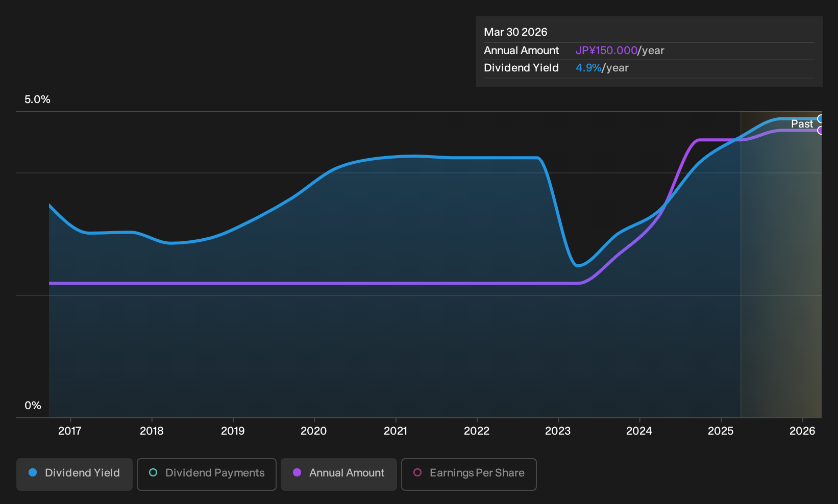The image size is (838, 504).
Task: Click the 2021 x-axis label
Action: 396,431
